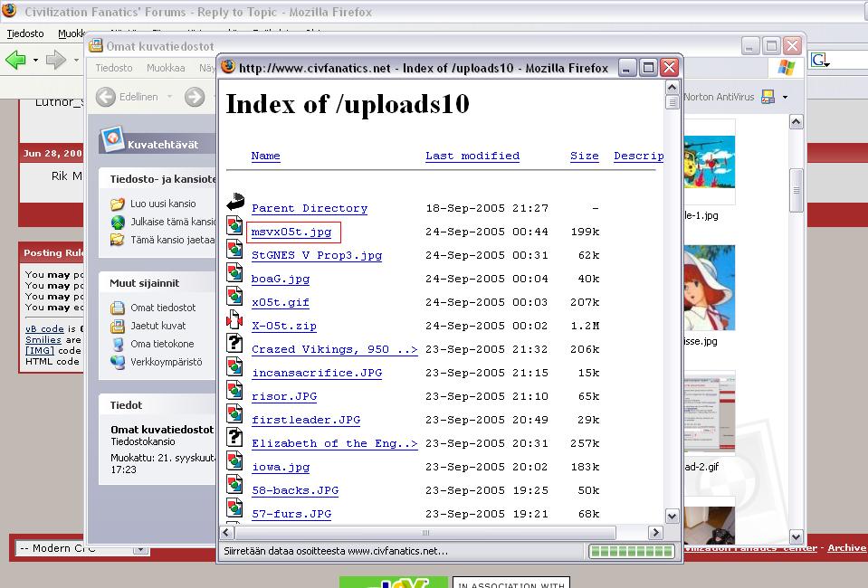Click image icon beside x05t.gif
This screenshot has width=868, height=588.
point(234,296)
